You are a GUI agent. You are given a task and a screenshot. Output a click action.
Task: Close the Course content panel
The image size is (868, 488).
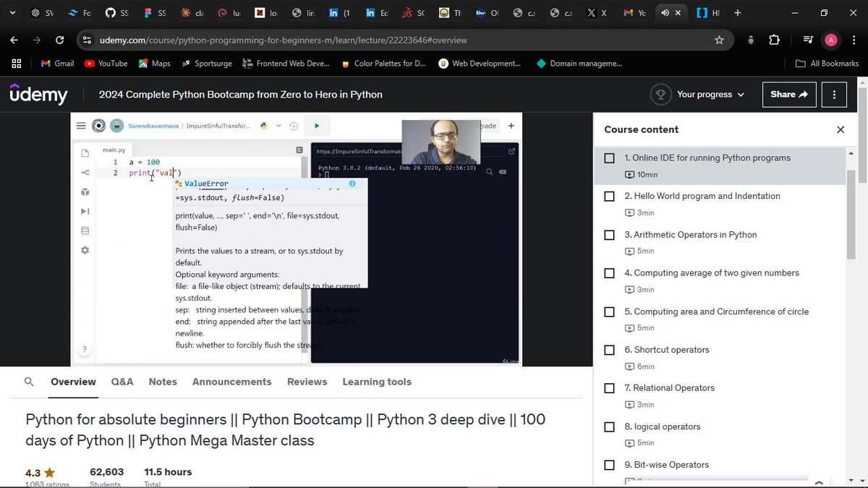841,129
